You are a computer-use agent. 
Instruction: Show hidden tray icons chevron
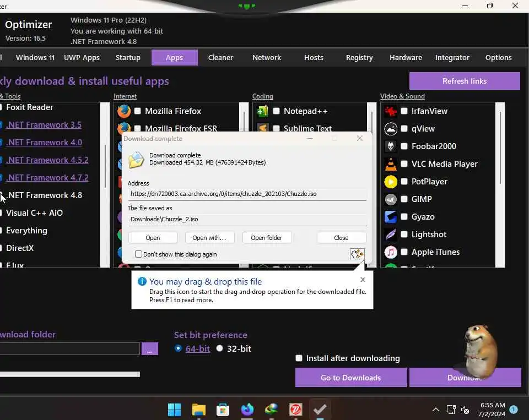[435, 410]
